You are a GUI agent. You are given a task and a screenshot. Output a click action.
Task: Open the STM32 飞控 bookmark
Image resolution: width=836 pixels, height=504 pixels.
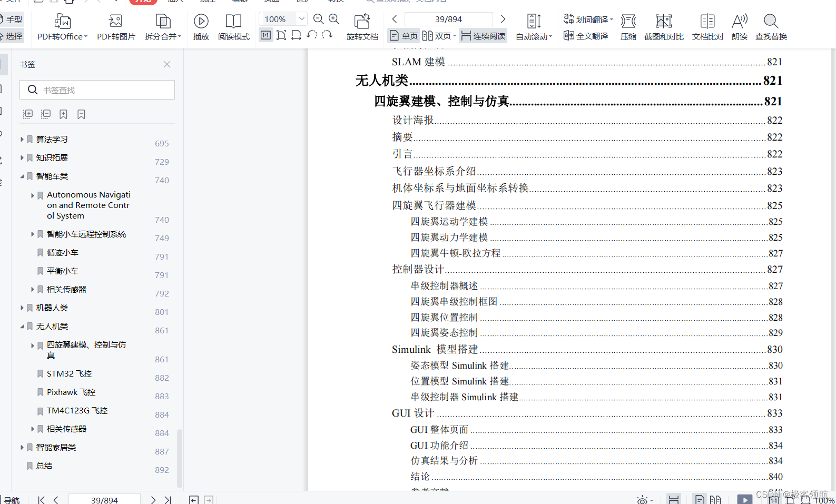click(x=69, y=373)
